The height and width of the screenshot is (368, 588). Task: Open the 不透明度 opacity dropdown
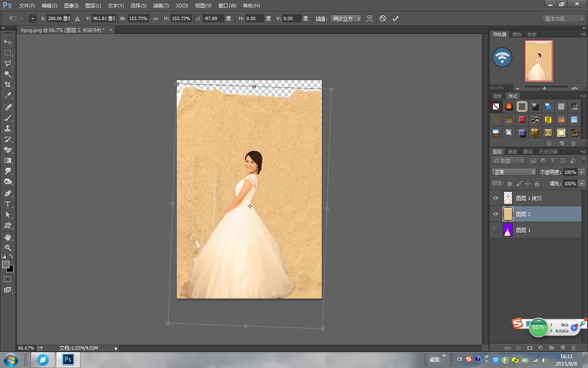582,172
